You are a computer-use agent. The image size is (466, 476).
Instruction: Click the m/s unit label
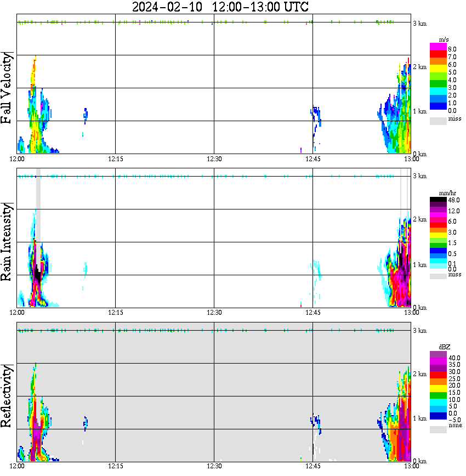[x=444, y=40]
